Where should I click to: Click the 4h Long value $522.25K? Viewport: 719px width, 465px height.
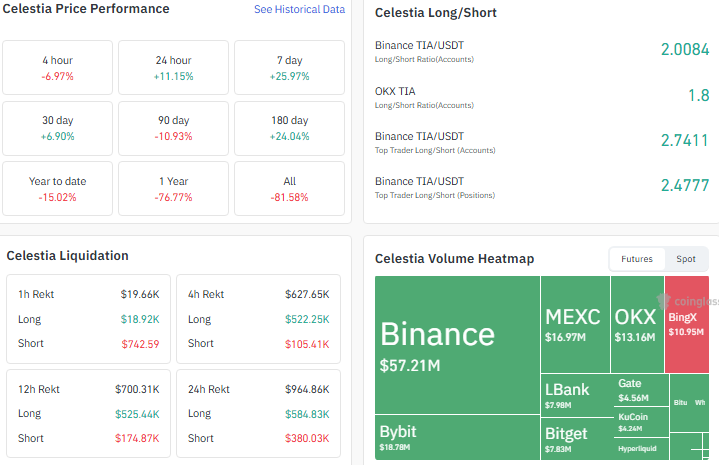[x=307, y=319]
